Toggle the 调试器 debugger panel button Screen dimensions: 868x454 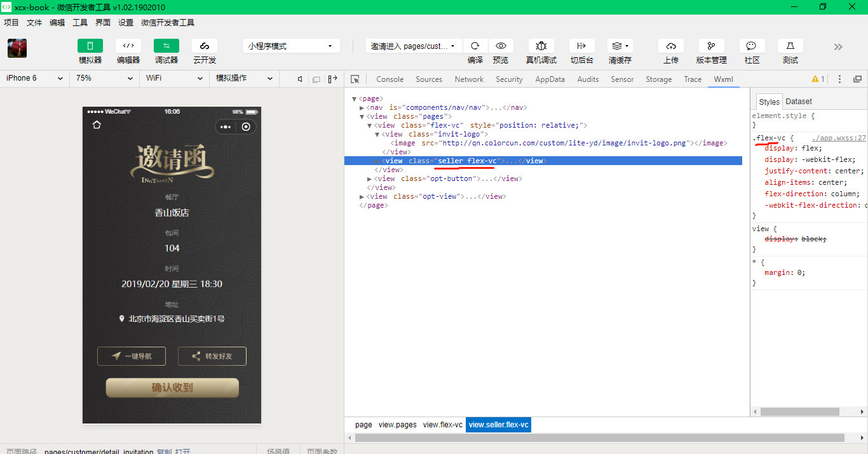tap(166, 46)
